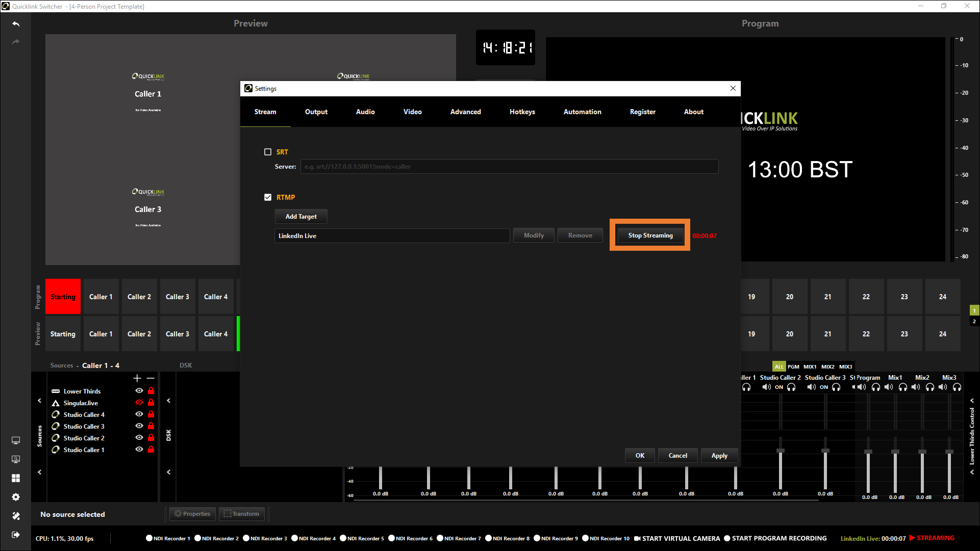Show the hidden Singular.live source
980x551 pixels.
139,403
